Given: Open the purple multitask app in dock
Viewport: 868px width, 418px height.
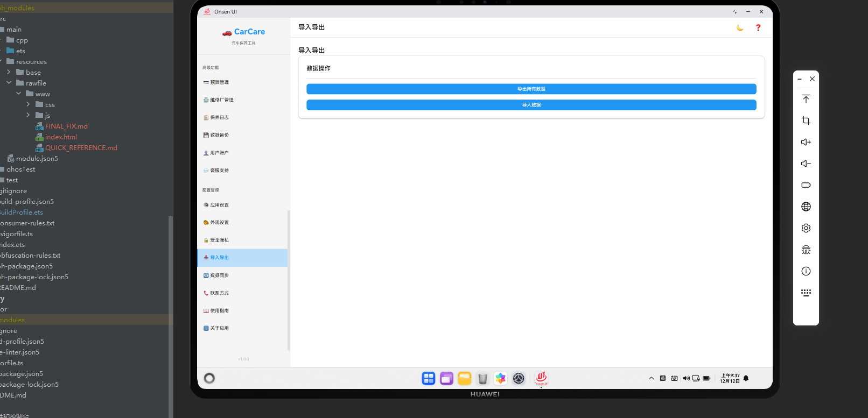Looking at the screenshot, I should [446, 378].
